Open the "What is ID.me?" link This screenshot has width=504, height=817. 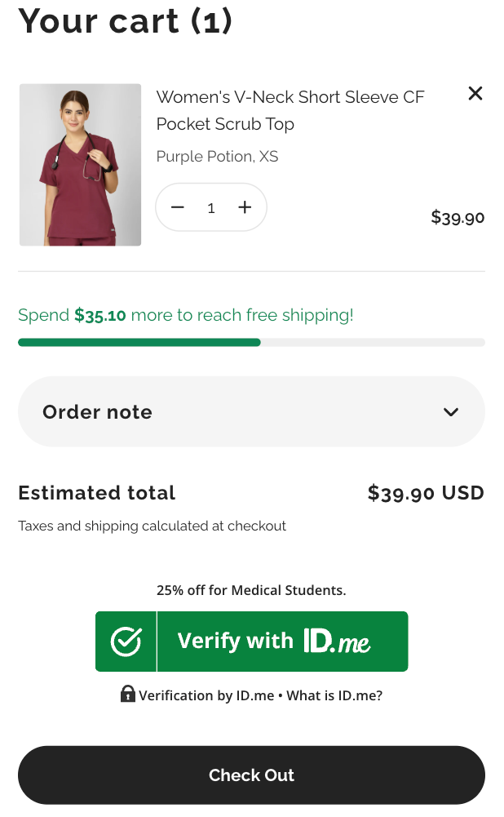(334, 695)
